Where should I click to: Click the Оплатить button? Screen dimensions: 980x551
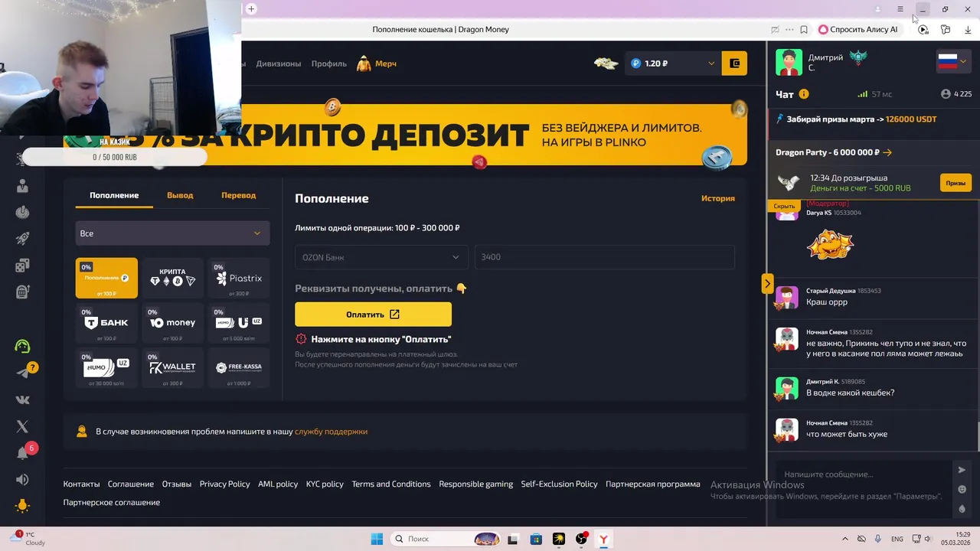(x=373, y=315)
